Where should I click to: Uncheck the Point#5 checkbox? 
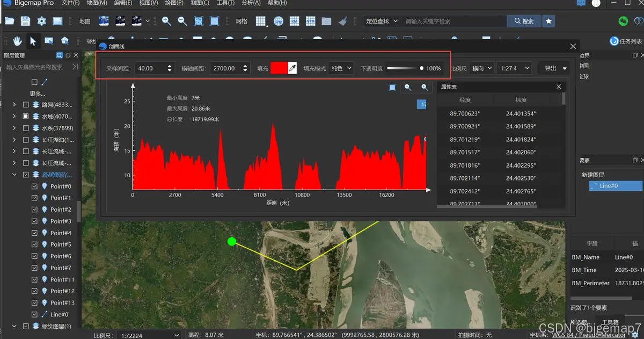pyautogui.click(x=35, y=244)
